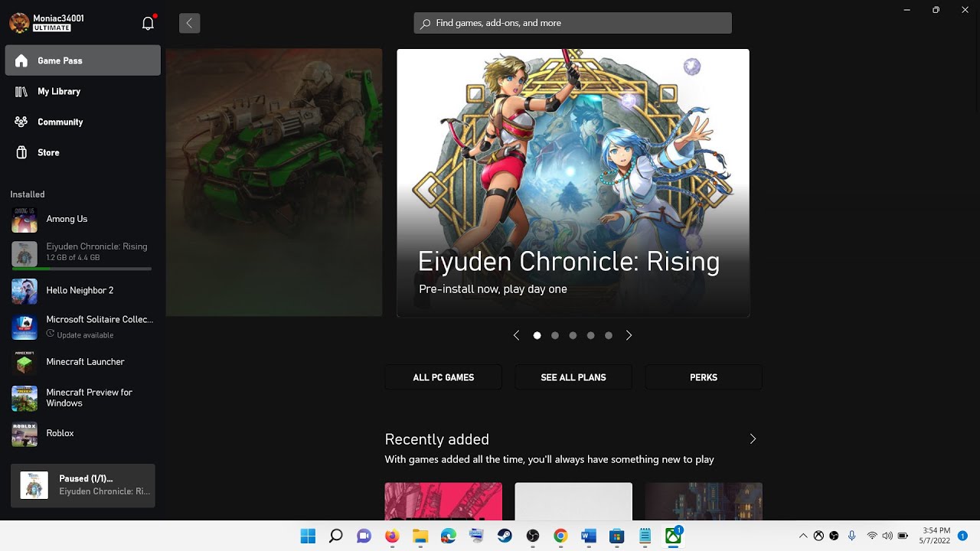Click Eiyuden Chronicle download progress bar
This screenshot has width=980, height=551.
tap(81, 269)
